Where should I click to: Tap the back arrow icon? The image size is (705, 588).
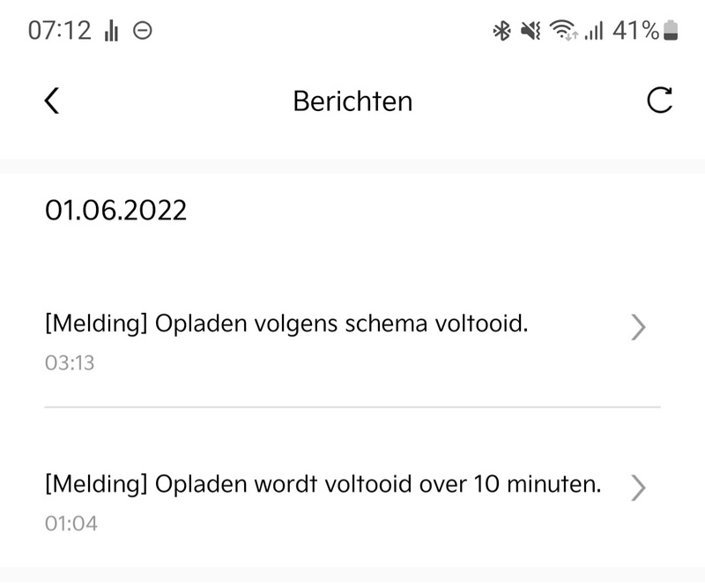click(51, 100)
